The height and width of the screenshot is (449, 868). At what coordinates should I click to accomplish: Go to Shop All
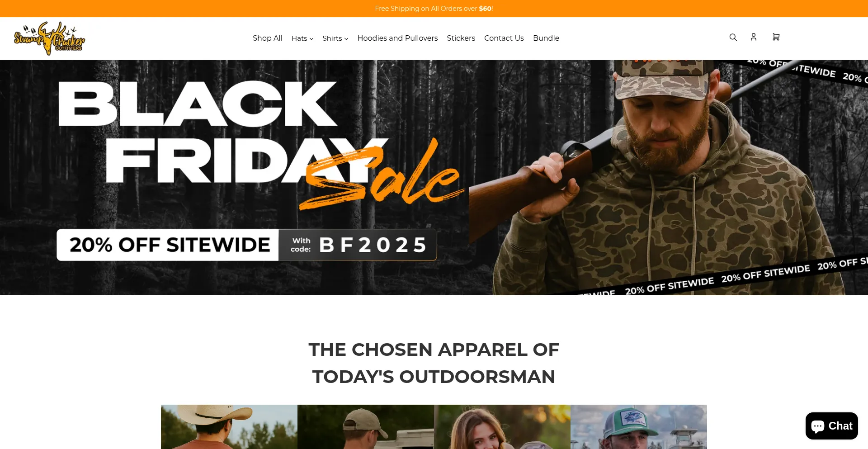[268, 38]
